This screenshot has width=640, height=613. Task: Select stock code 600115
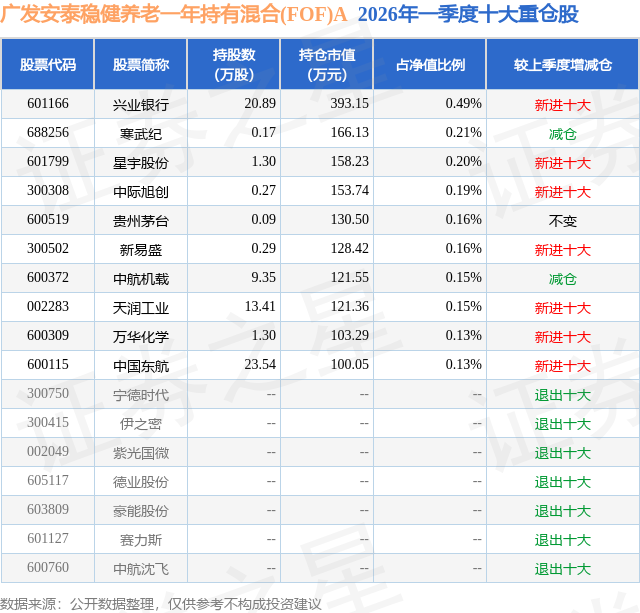tap(48, 364)
